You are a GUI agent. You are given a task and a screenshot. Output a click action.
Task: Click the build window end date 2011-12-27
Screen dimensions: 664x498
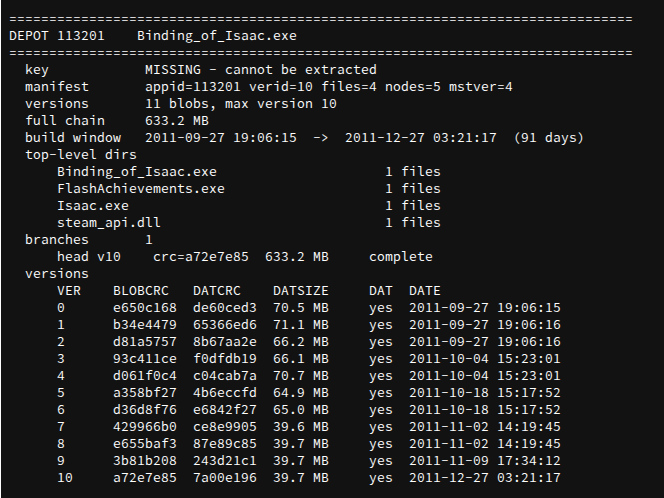pyautogui.click(x=385, y=138)
